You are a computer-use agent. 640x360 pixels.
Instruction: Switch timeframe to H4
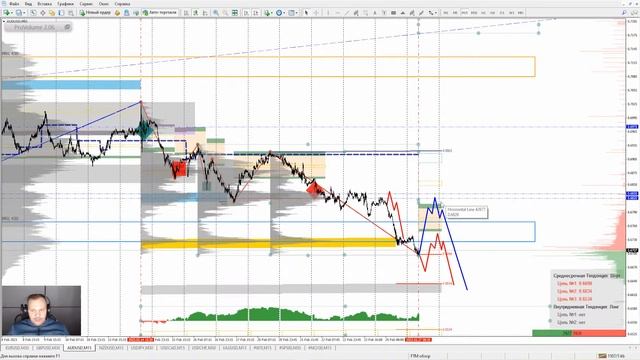[493, 13]
